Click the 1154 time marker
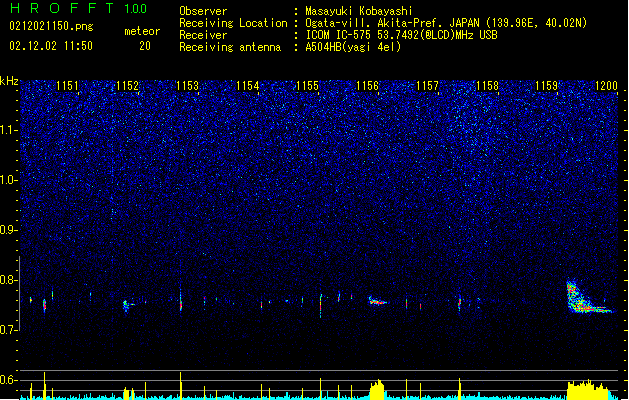 click(x=248, y=86)
